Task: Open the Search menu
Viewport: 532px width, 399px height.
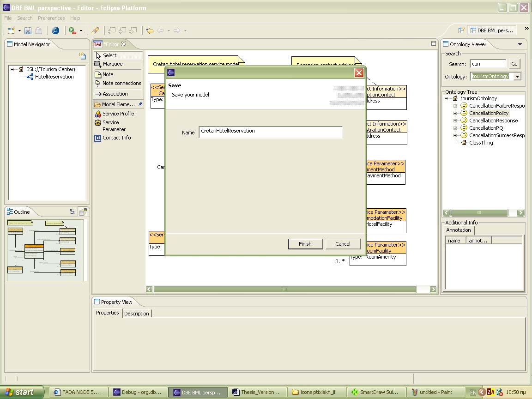Action: (x=25, y=18)
